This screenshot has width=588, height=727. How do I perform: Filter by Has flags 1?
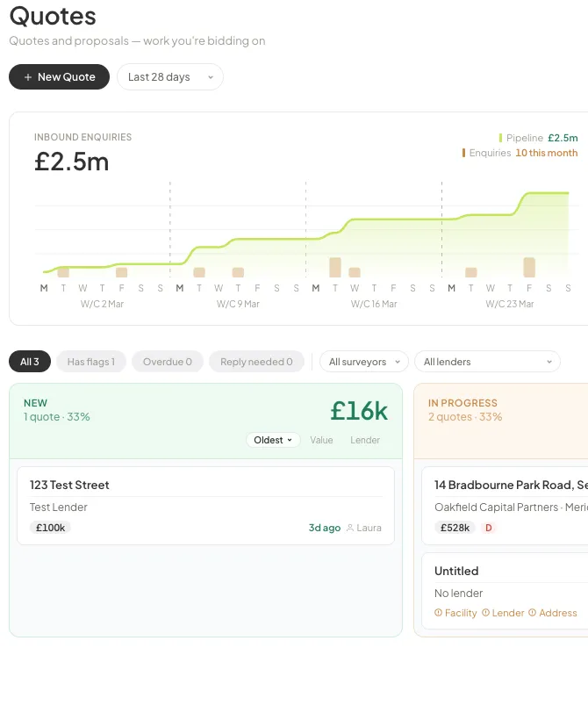[91, 362]
